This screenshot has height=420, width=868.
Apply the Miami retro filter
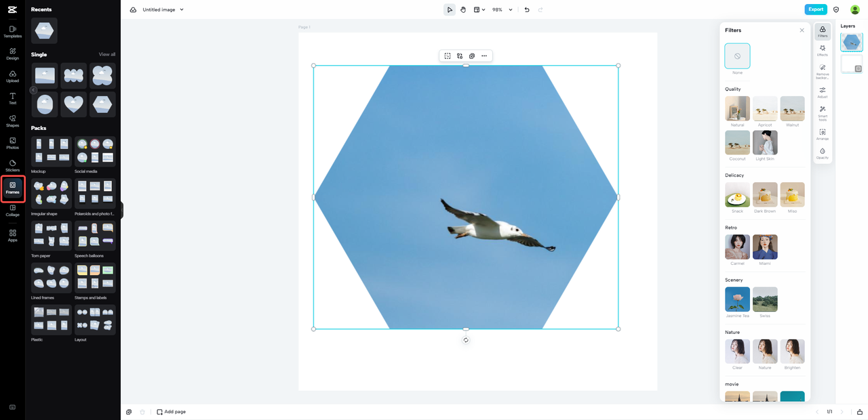pyautogui.click(x=765, y=247)
